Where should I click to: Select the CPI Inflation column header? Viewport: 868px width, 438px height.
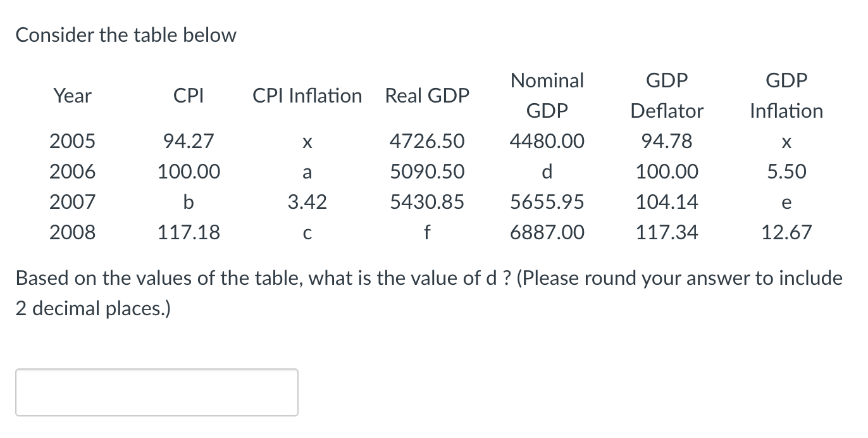[307, 96]
